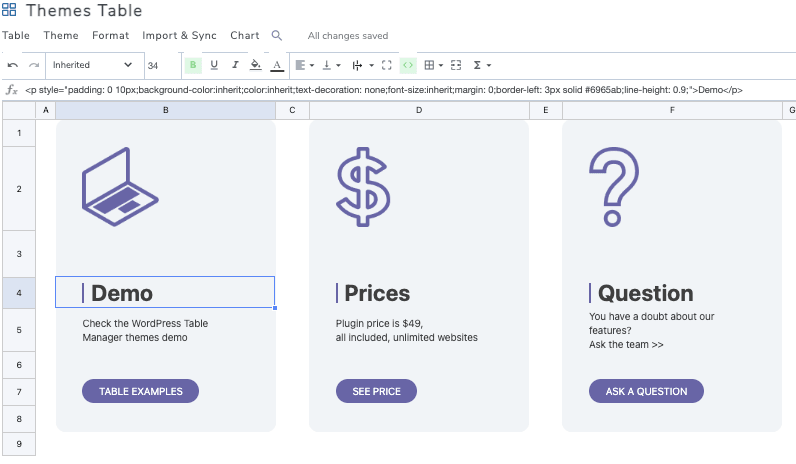Open the Inherited font dropdown
796x464 pixels.
[92, 65]
